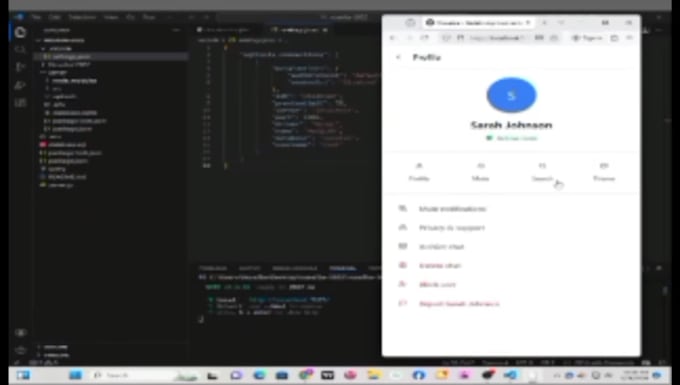Screen dimensions: 680x385
Task: Select the red Delete chat option
Action: click(x=511, y=265)
